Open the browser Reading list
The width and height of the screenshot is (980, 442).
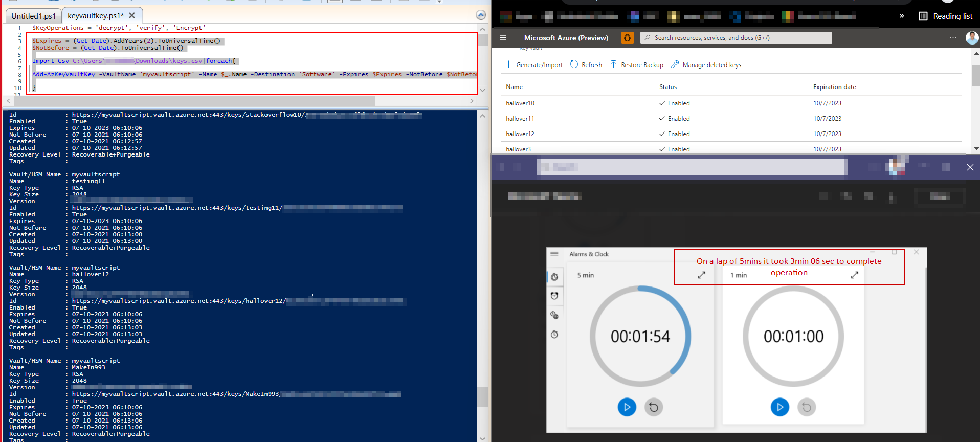pyautogui.click(x=945, y=16)
